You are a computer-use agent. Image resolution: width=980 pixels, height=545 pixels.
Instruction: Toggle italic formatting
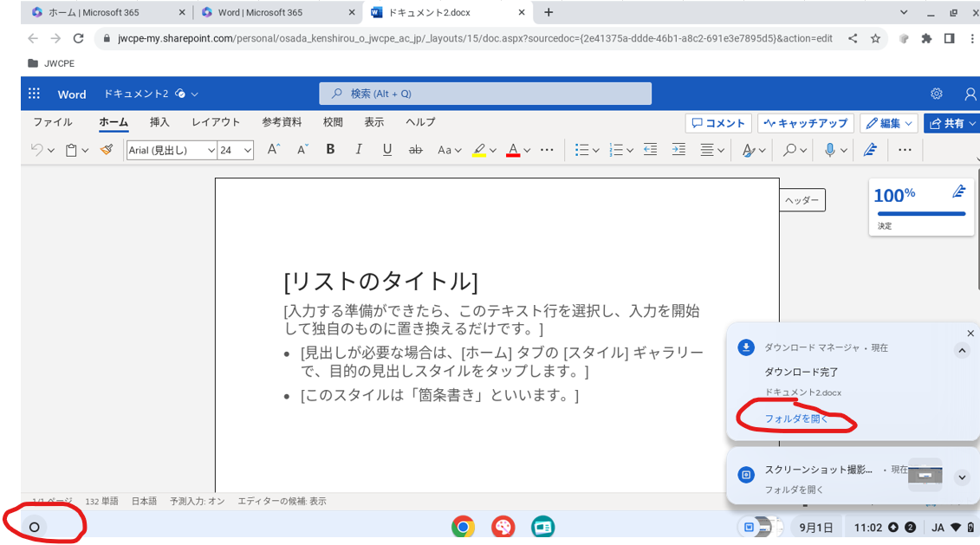(x=359, y=149)
